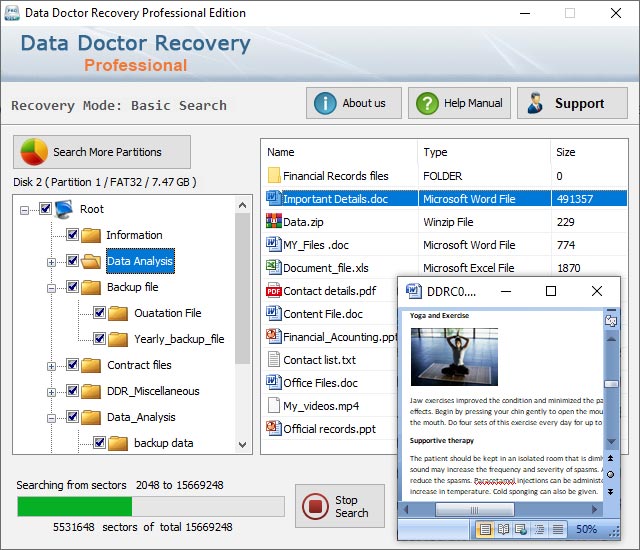Click the Office Files.doc Word icon
The width and height of the screenshot is (640, 550).
tap(273, 382)
